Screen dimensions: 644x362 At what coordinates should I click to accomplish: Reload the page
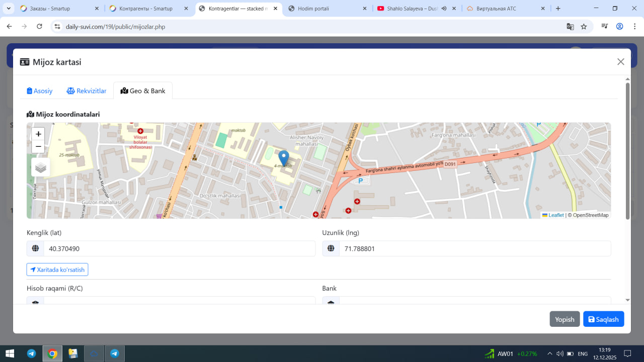(39, 27)
